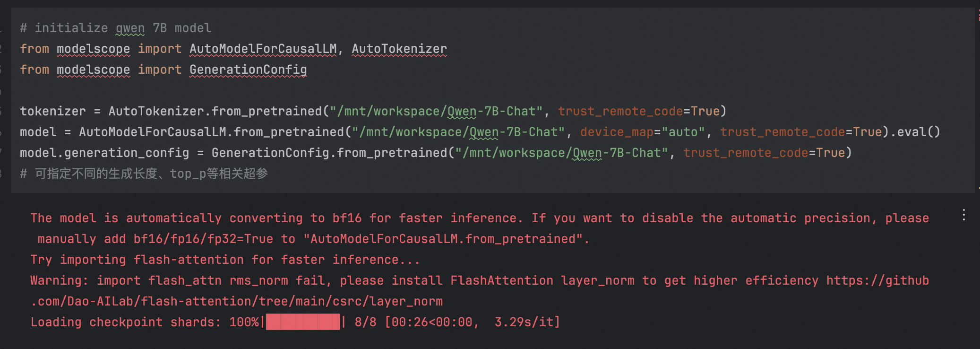Click 'Warning:' at the start of the flash_attn message
This screenshot has height=349, width=980.
click(59, 280)
